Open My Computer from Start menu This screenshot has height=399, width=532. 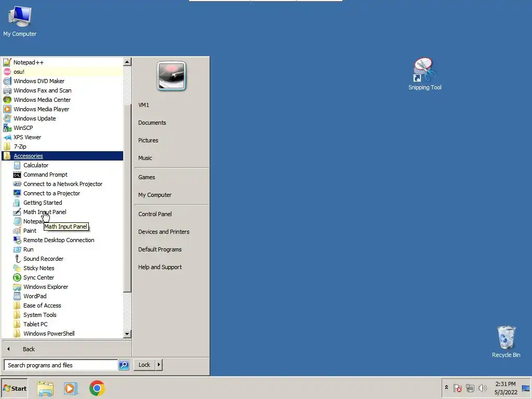(171, 195)
